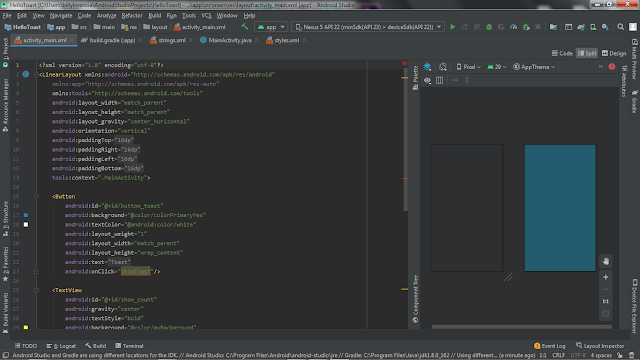The width and height of the screenshot is (640, 360).
Task: Debug the app with the green bug icon
Action: (x=489, y=27)
